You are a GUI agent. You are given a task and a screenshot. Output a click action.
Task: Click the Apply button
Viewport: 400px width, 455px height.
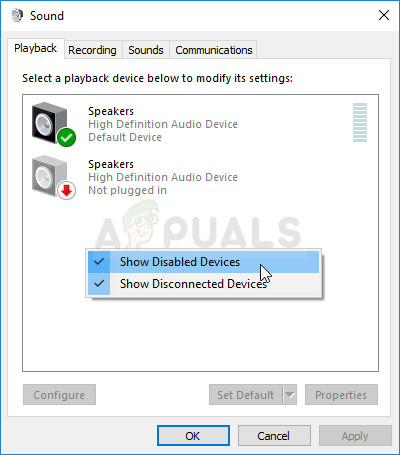pos(355,436)
